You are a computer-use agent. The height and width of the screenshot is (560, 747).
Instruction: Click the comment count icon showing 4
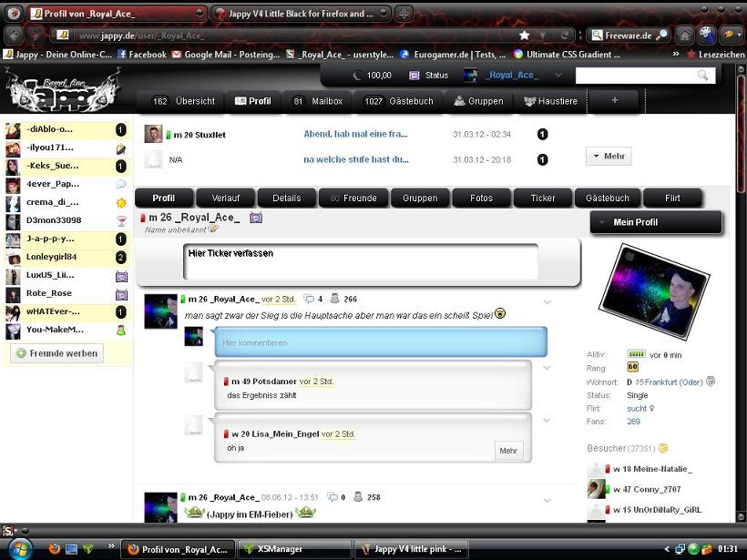[x=310, y=299]
